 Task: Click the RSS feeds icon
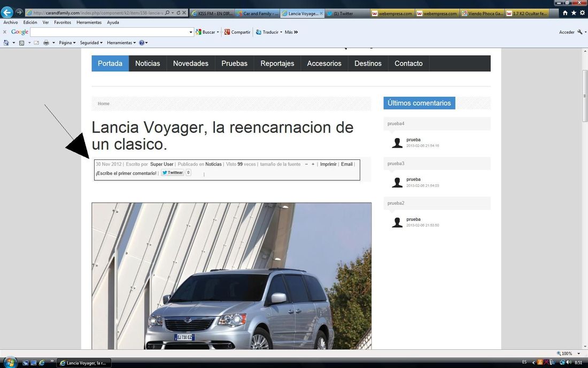pyautogui.click(x=22, y=43)
